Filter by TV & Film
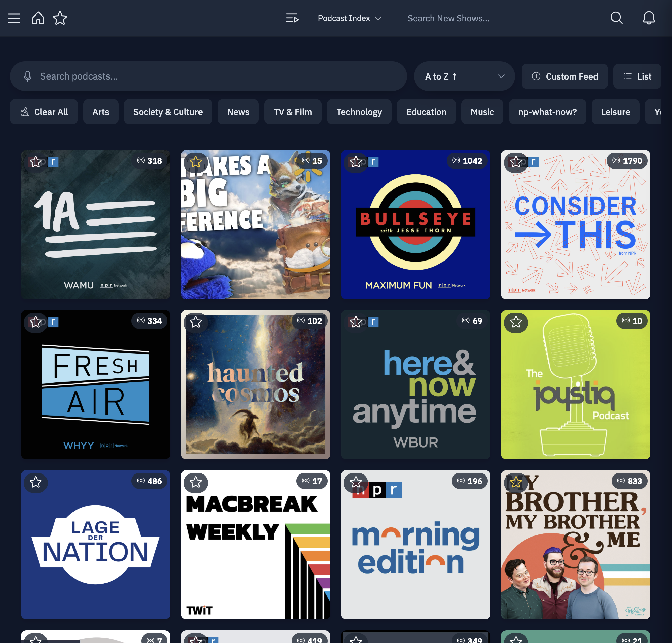This screenshot has height=643, width=672. click(x=293, y=112)
